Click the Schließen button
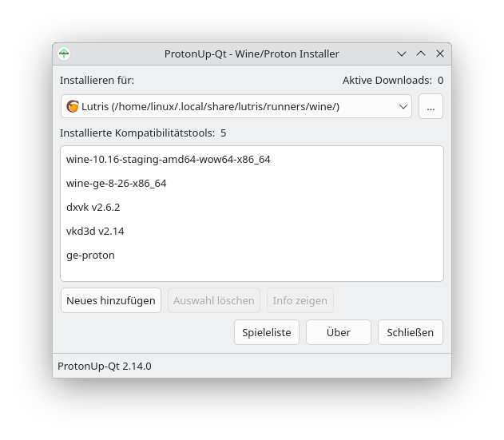The width and height of the screenshot is (504, 440). 410,332
